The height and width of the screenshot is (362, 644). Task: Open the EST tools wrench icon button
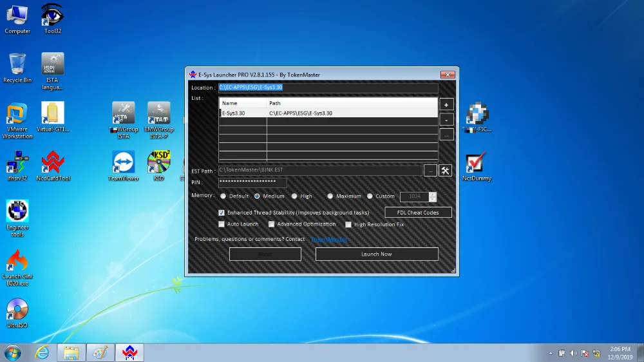pyautogui.click(x=445, y=171)
